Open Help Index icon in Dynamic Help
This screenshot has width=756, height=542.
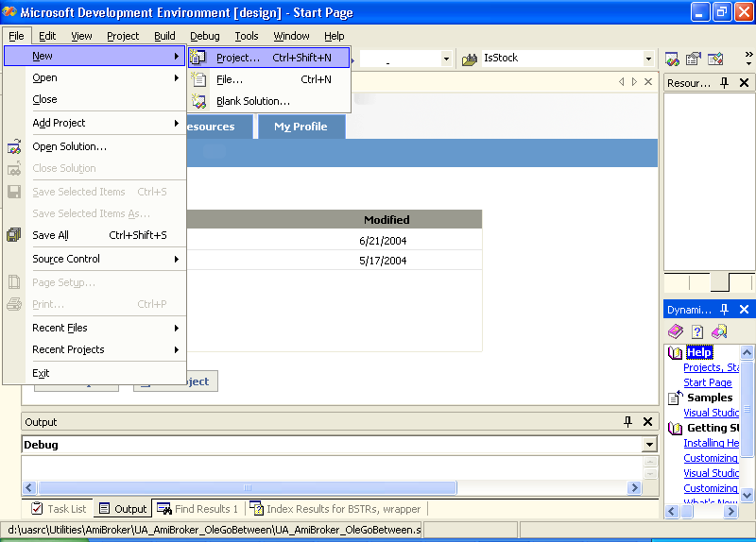[697, 331]
